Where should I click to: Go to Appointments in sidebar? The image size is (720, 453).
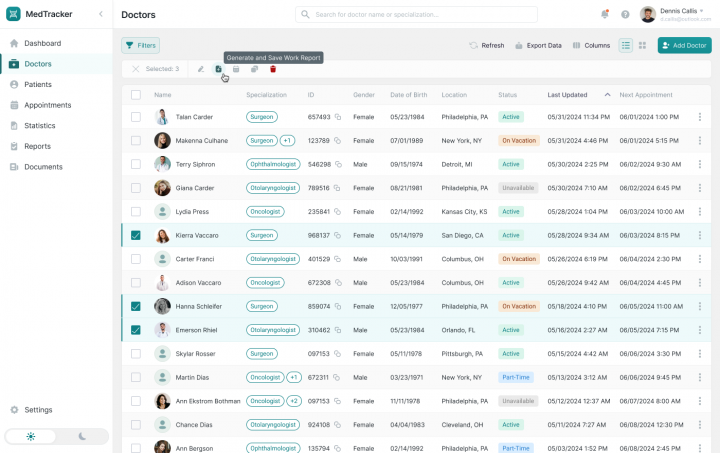pyautogui.click(x=47, y=105)
